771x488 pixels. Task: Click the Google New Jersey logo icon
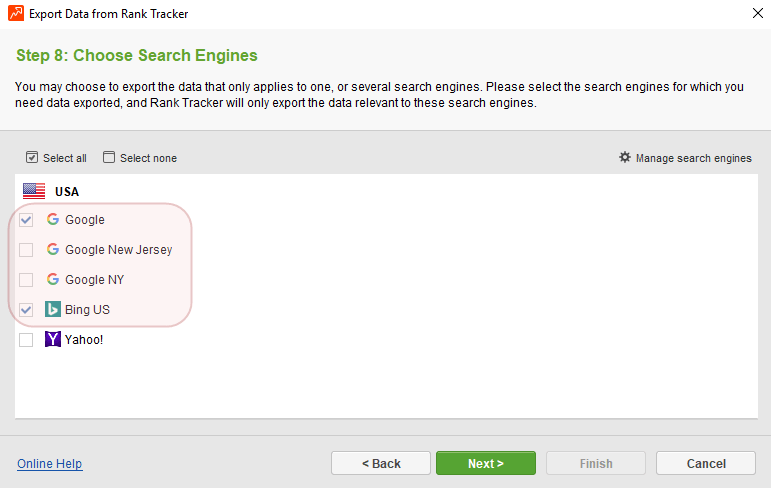[53, 249]
